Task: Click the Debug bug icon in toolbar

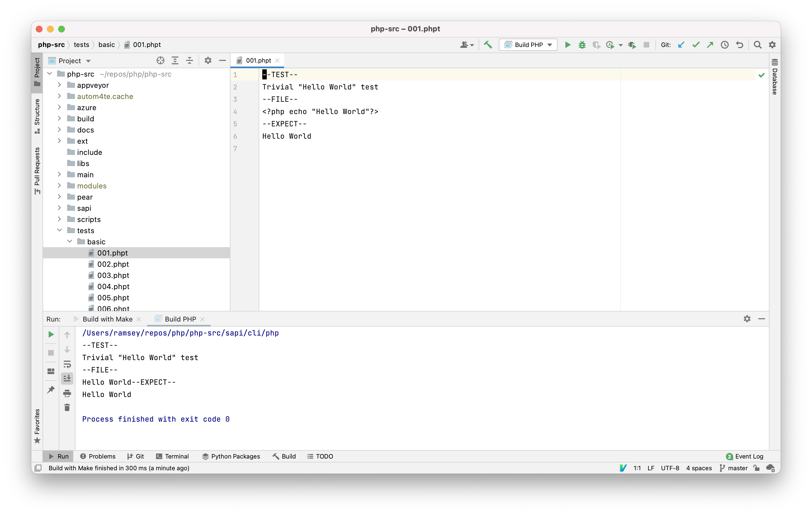Action: 582,45
